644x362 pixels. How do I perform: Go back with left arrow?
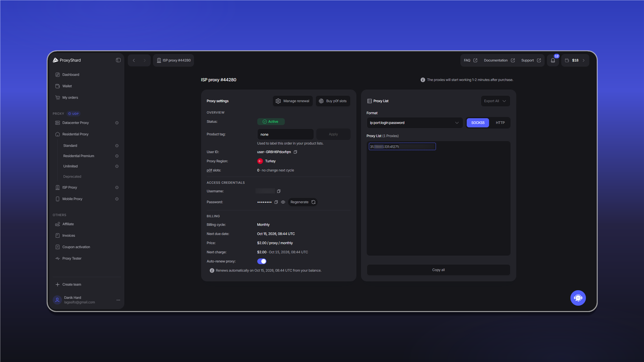pos(134,60)
